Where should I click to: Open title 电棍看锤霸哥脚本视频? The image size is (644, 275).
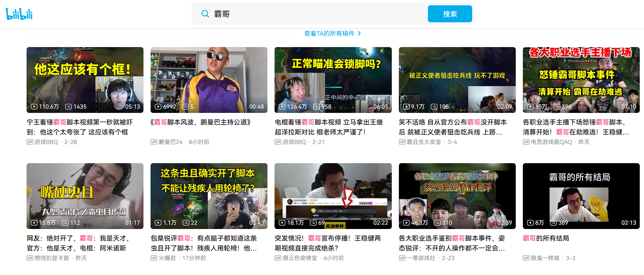329,127
